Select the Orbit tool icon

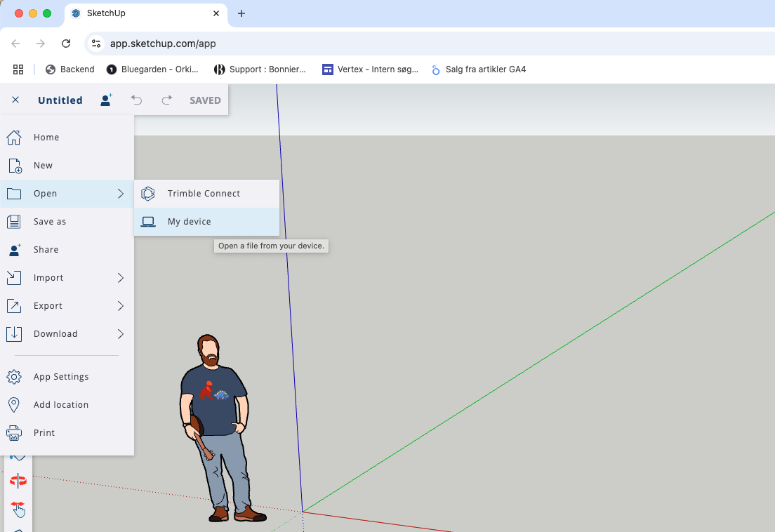click(x=18, y=481)
